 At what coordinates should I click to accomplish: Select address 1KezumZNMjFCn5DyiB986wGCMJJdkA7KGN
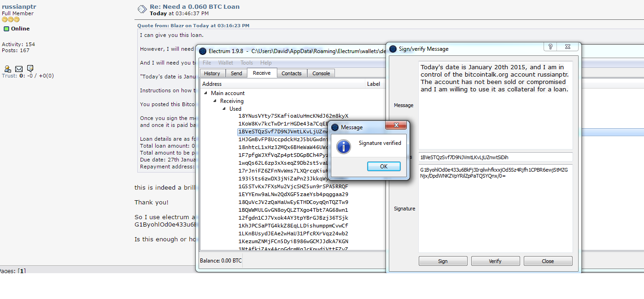click(293, 241)
